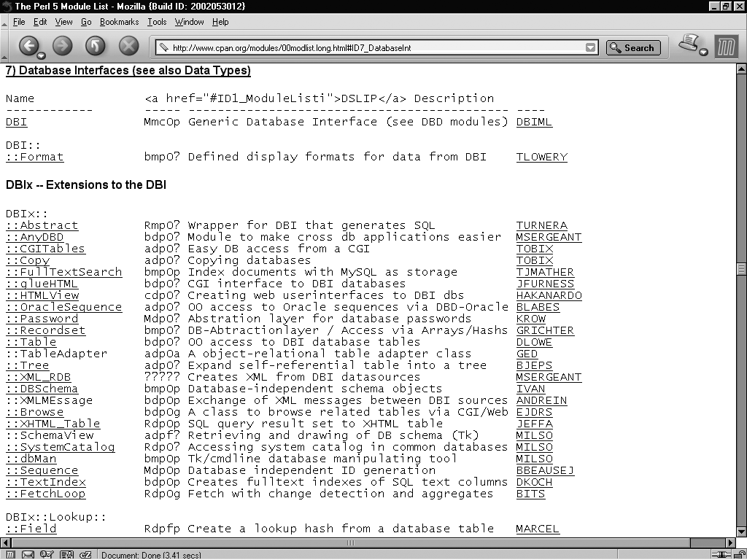Stop loading with the X toolbar button

point(128,46)
